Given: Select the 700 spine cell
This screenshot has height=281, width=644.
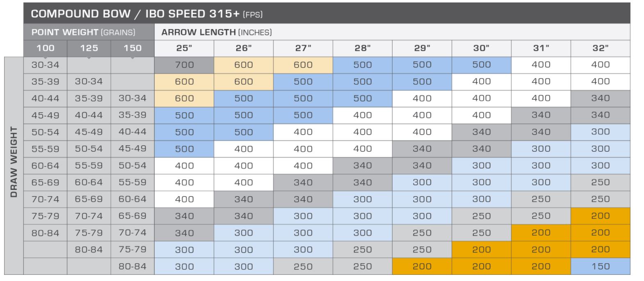Looking at the screenshot, I should coord(184,65).
